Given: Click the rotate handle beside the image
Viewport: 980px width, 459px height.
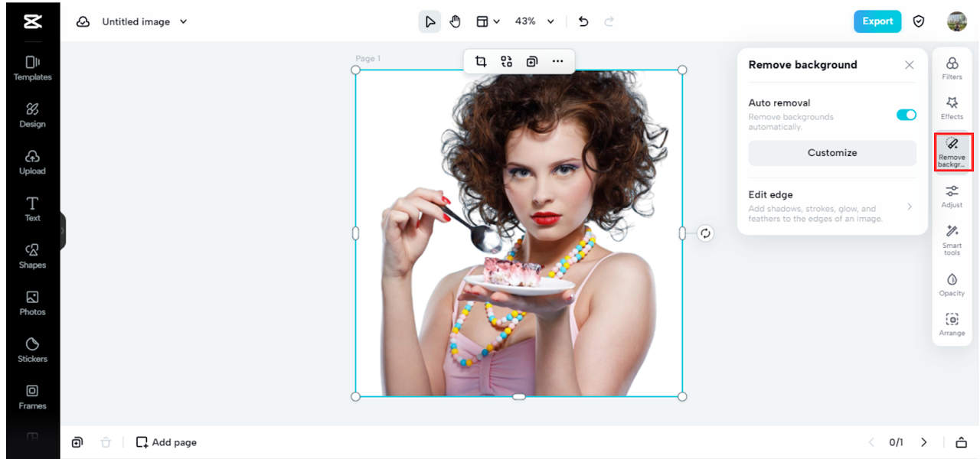Looking at the screenshot, I should pos(705,233).
